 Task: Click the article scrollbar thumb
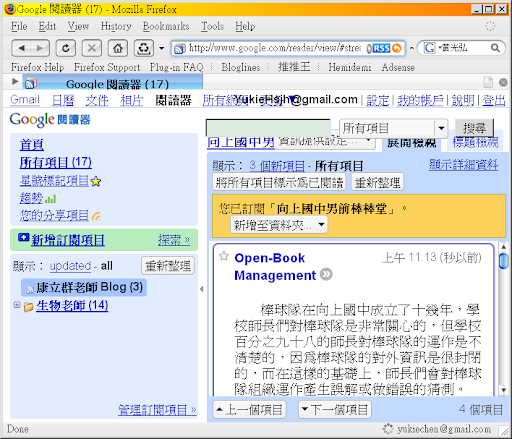(x=503, y=261)
